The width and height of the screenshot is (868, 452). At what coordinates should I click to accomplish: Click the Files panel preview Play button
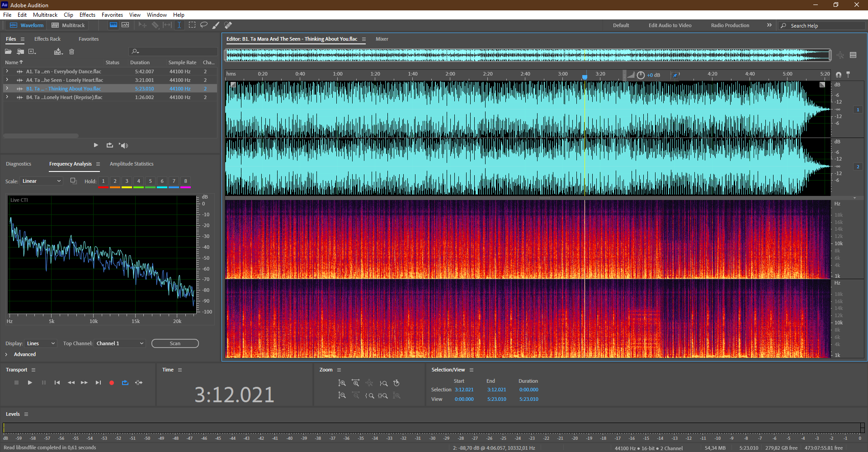click(96, 145)
